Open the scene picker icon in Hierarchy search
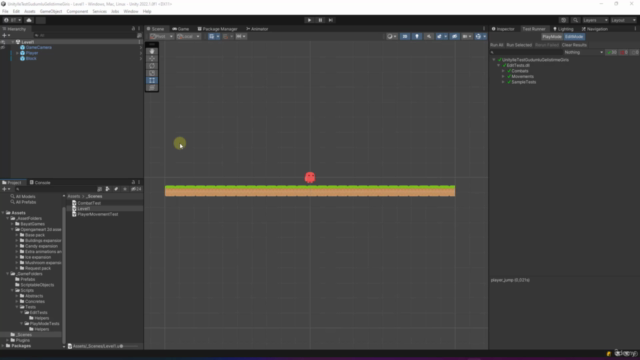The width and height of the screenshot is (640, 360). tap(139, 36)
